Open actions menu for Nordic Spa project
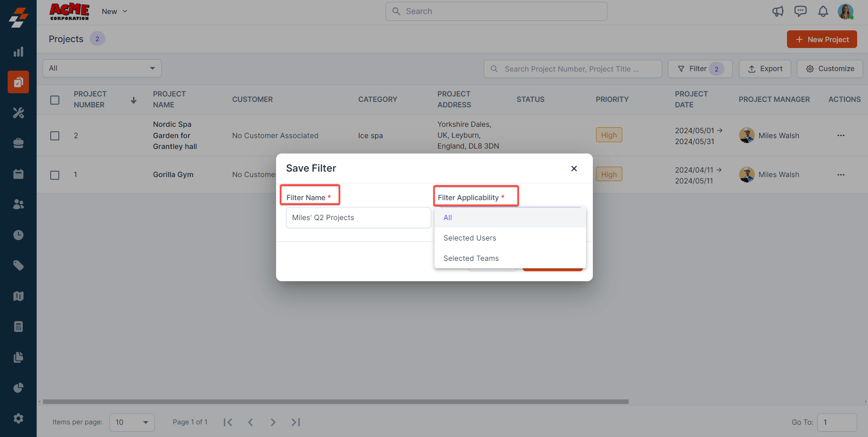868x437 pixels. point(841,135)
